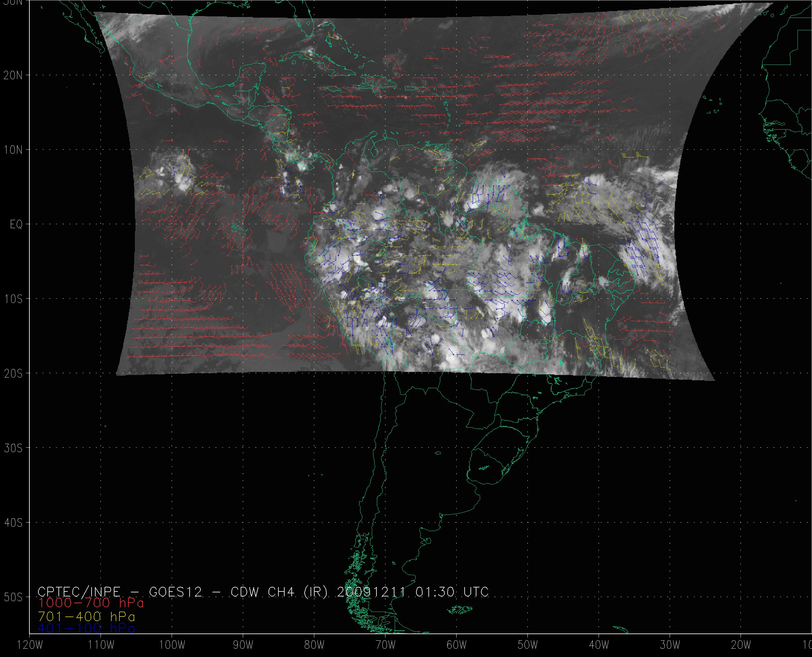This screenshot has height=657, width=812.
Task: Click the 01:30 UTC timestamp in title
Action: [452, 592]
